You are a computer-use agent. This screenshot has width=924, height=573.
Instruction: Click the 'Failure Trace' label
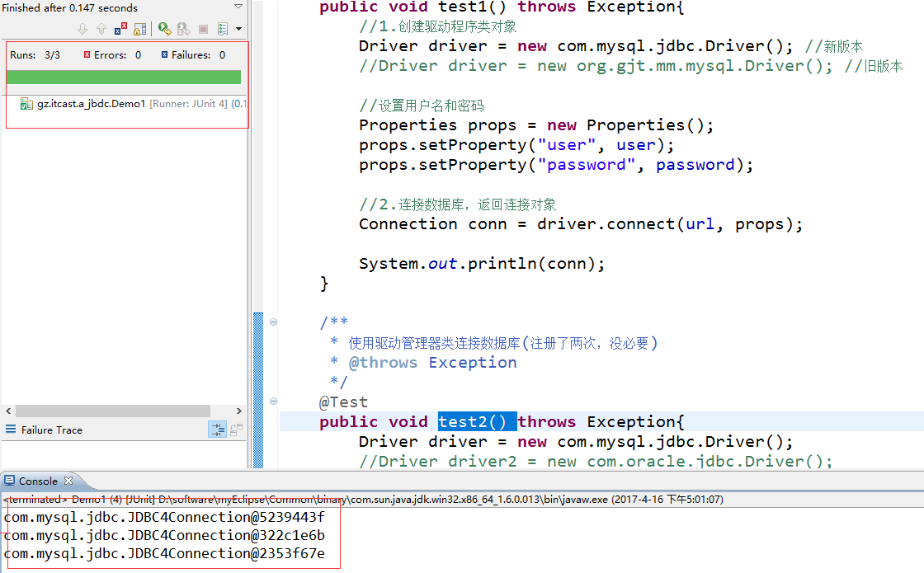click(x=52, y=430)
